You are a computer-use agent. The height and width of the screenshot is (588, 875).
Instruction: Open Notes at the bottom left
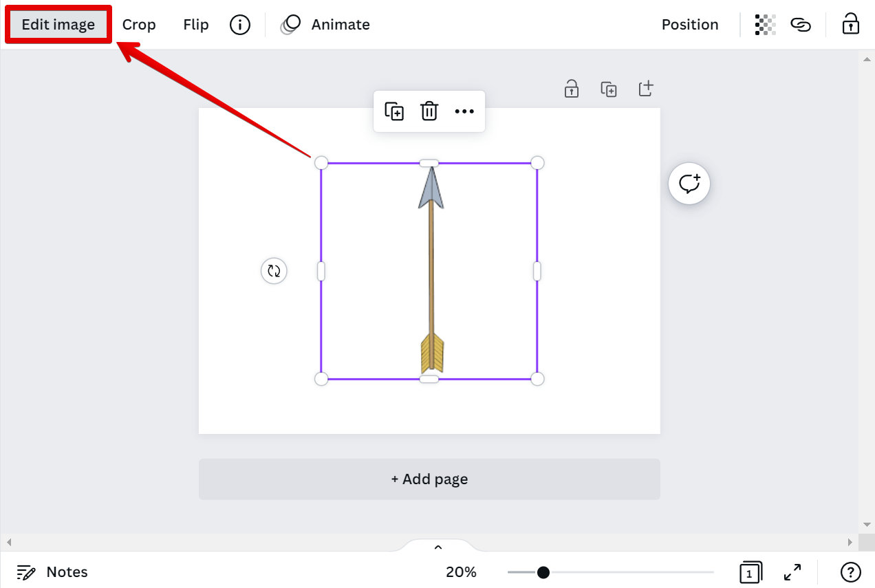(53, 572)
